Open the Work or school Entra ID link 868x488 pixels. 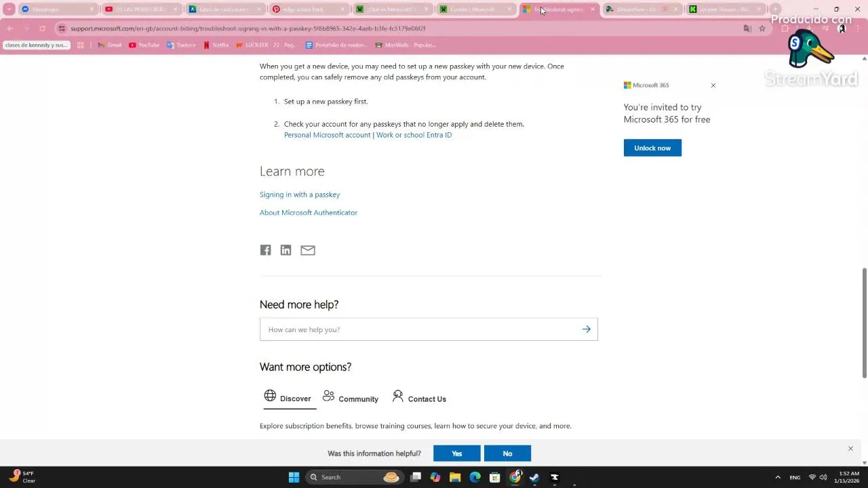[x=414, y=135]
